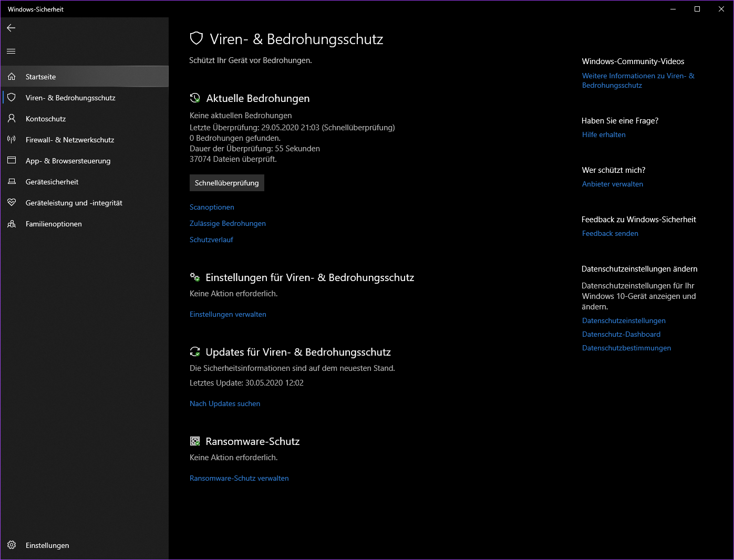This screenshot has width=734, height=560.
Task: Open the Scanoptionen link
Action: click(x=212, y=207)
